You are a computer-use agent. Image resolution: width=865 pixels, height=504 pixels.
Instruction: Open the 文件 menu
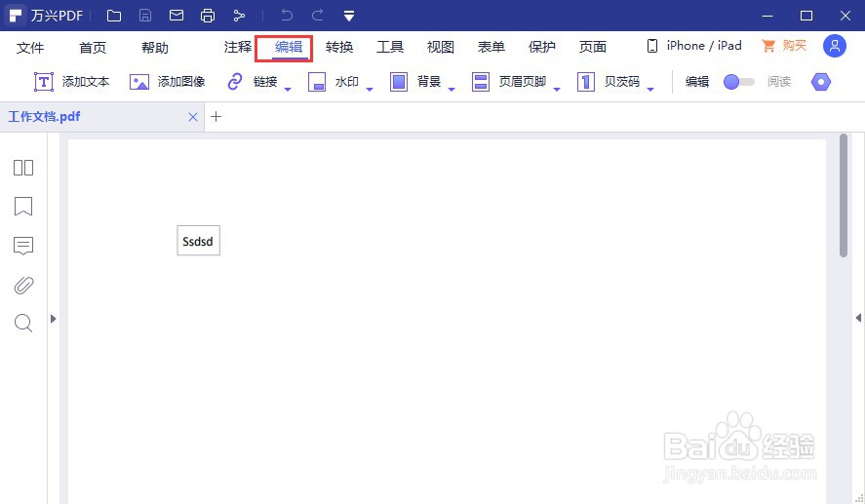point(30,48)
